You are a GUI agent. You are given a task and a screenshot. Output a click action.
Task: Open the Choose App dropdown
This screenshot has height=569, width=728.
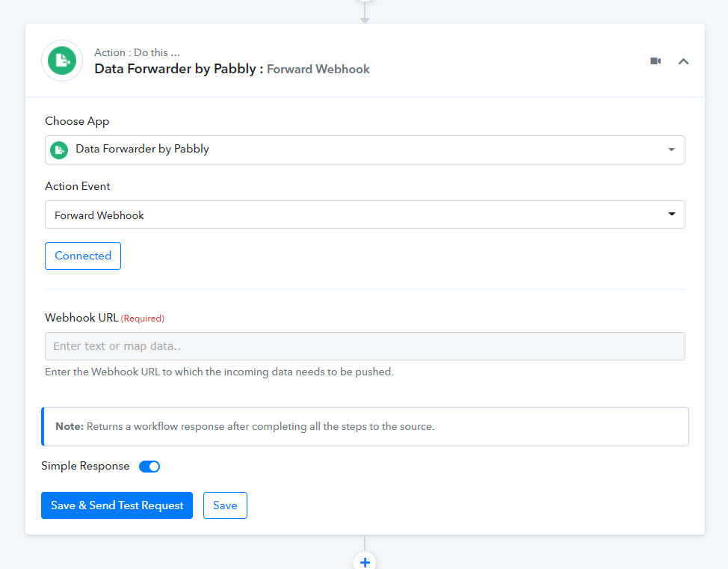365,150
